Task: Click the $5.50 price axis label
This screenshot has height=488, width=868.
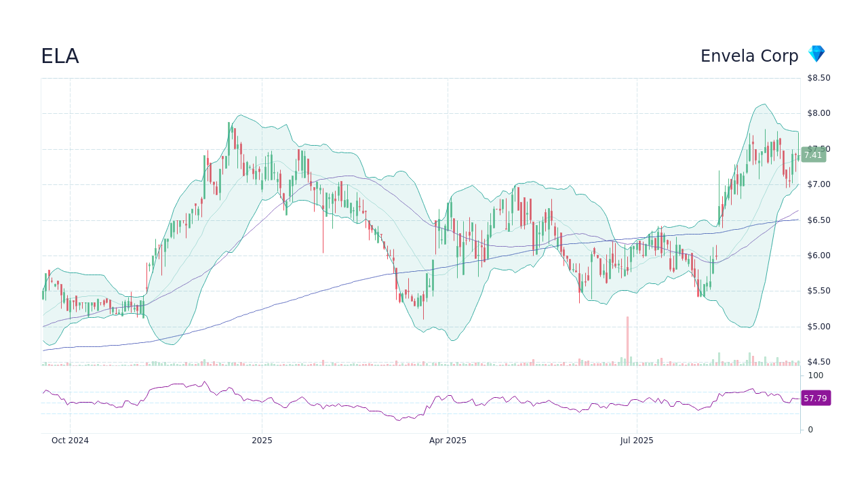Action: click(x=818, y=291)
